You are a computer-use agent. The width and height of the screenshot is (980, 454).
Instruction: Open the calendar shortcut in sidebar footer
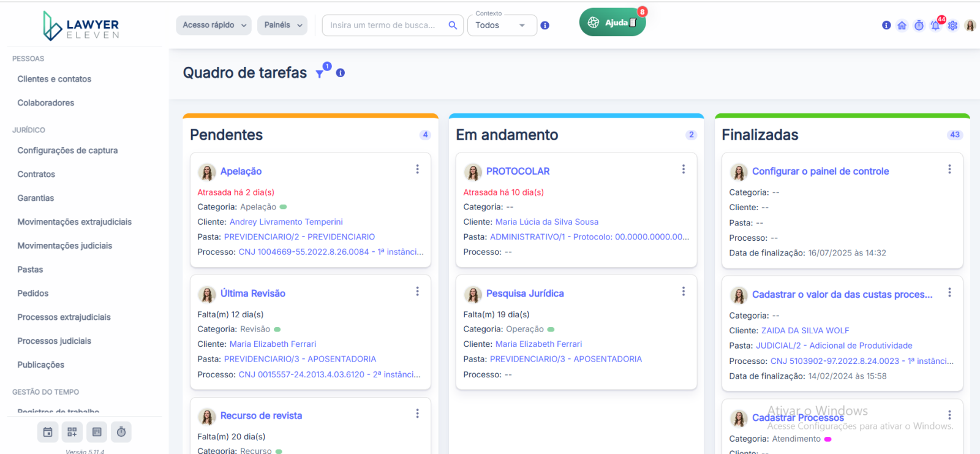click(48, 432)
